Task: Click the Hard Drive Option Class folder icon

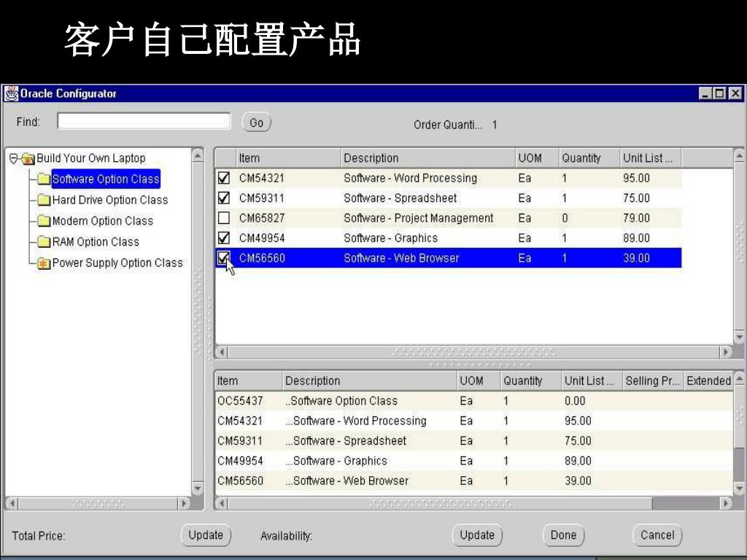Action: [x=44, y=200]
